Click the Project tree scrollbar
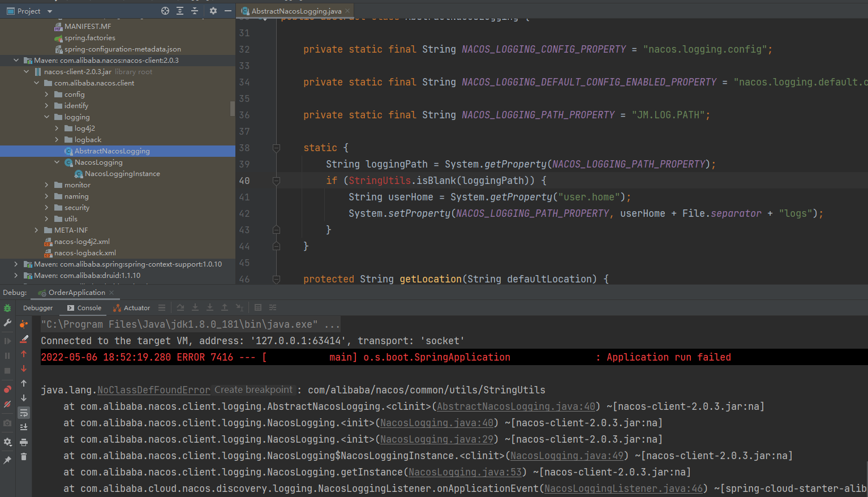The image size is (868, 497). (x=232, y=108)
